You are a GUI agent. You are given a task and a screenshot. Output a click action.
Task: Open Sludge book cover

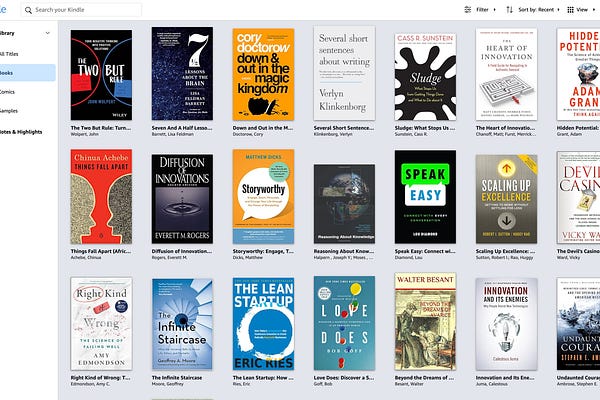point(426,77)
